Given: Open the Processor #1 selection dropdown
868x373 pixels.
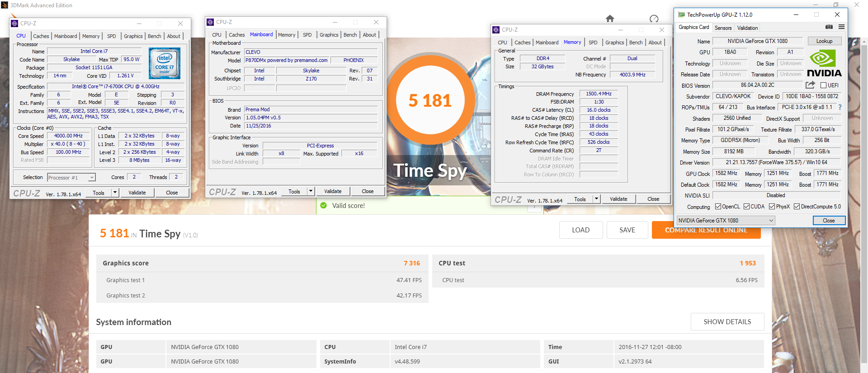Looking at the screenshot, I should tap(71, 178).
